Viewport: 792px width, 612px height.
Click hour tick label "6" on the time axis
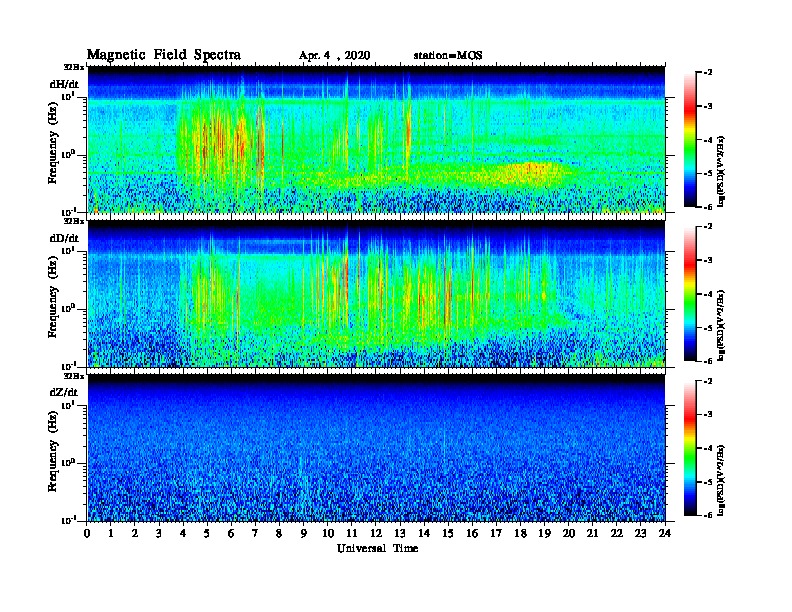pyautogui.click(x=231, y=533)
